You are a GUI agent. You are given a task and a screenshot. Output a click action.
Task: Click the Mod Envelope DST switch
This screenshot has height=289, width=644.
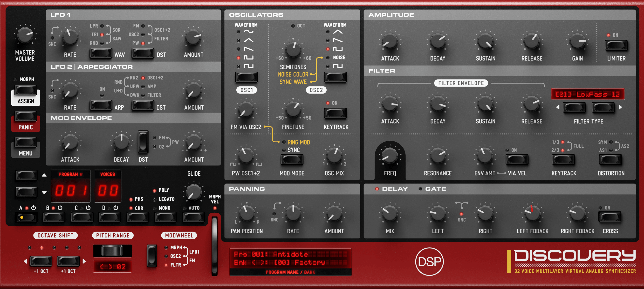pyautogui.click(x=143, y=142)
